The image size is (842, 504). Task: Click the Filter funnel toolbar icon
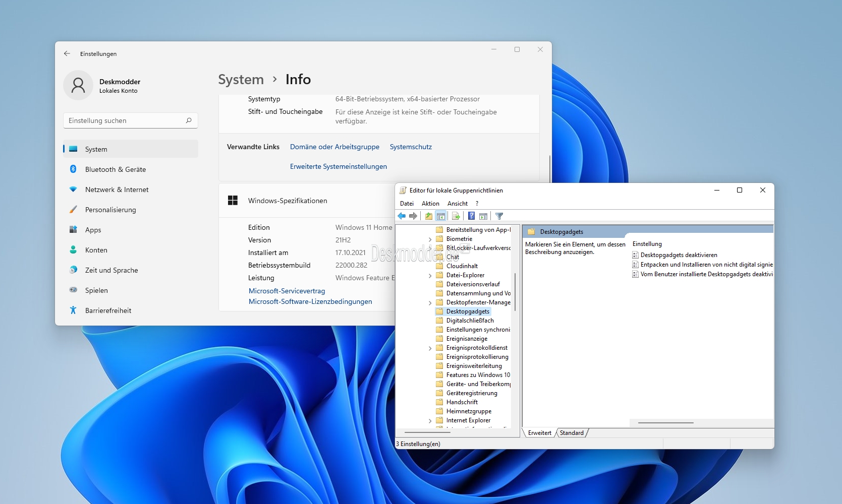[499, 216]
